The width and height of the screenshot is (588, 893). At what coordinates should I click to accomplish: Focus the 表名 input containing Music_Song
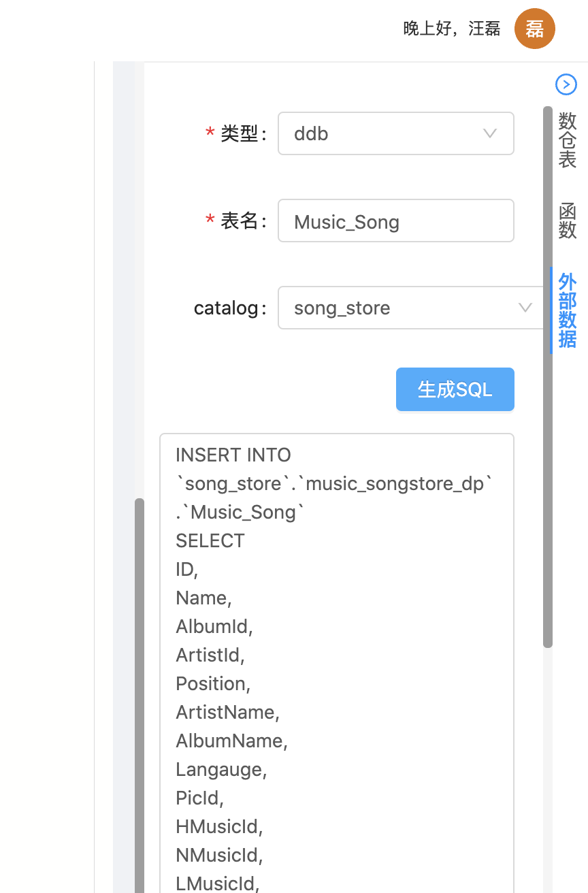(395, 221)
